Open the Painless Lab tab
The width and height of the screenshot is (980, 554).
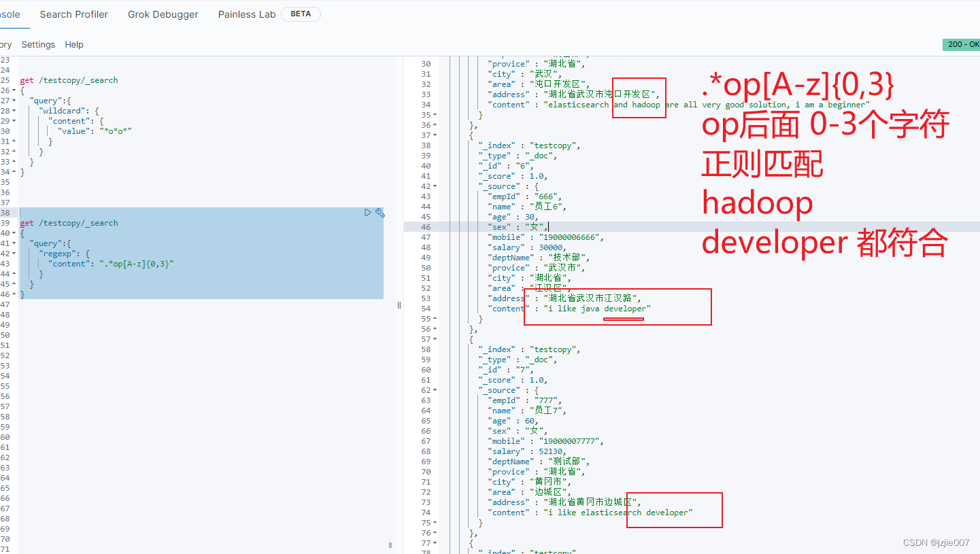tap(247, 14)
